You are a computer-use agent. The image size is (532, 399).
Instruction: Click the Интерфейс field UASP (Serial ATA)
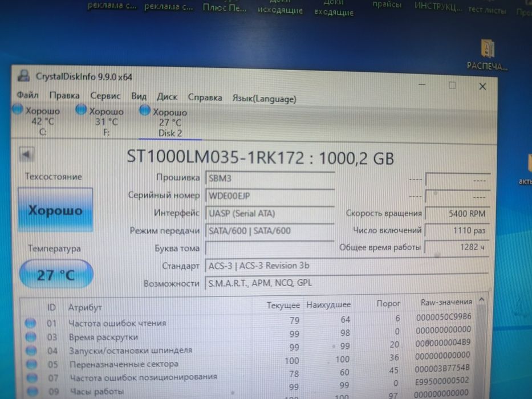click(270, 213)
